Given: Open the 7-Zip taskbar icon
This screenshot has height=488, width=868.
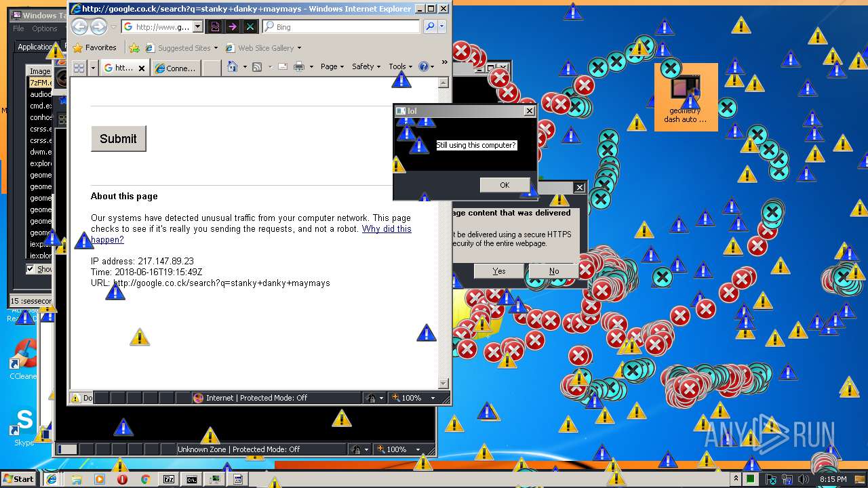Looking at the screenshot, I should [x=169, y=479].
